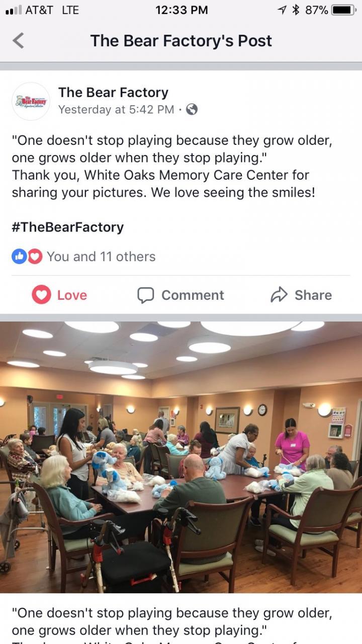View who reacted: You and 11 others
This screenshot has width=362, height=644.
tap(101, 257)
